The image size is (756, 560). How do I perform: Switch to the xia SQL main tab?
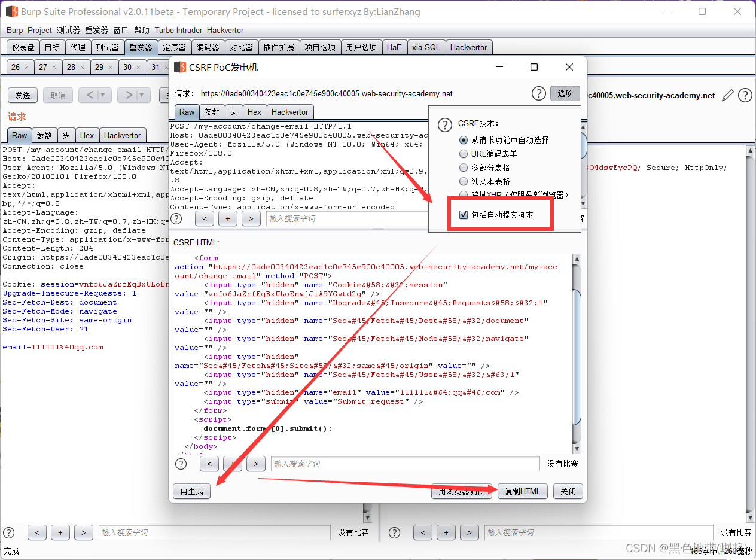pyautogui.click(x=425, y=47)
